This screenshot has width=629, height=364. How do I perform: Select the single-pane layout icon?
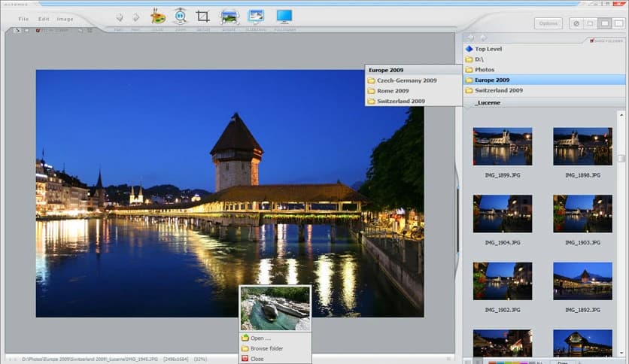[604, 23]
